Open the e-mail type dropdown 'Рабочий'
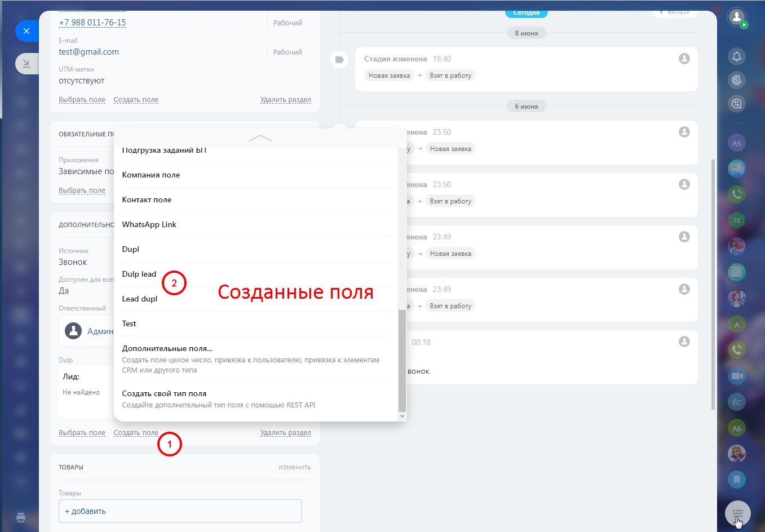765x532 pixels. [x=288, y=52]
